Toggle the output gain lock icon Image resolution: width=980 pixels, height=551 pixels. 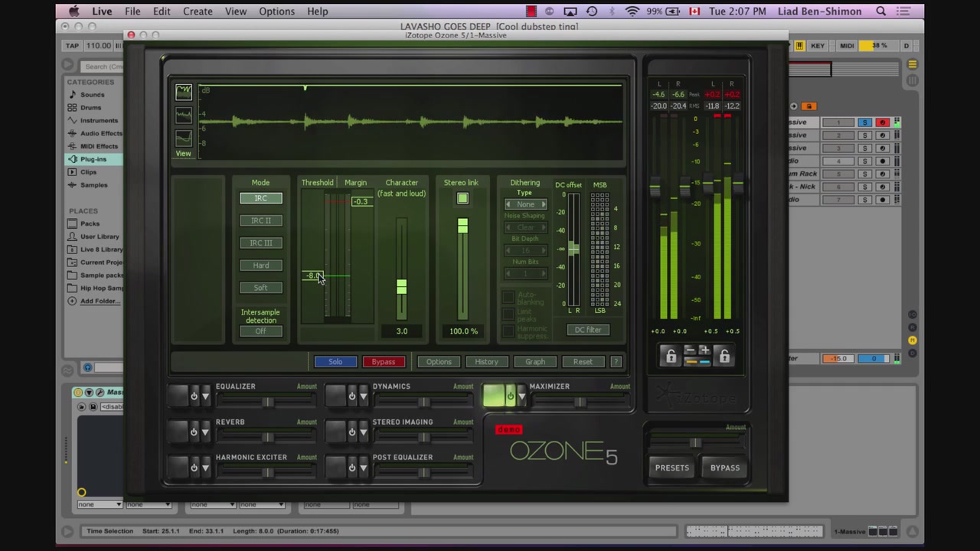[724, 356]
